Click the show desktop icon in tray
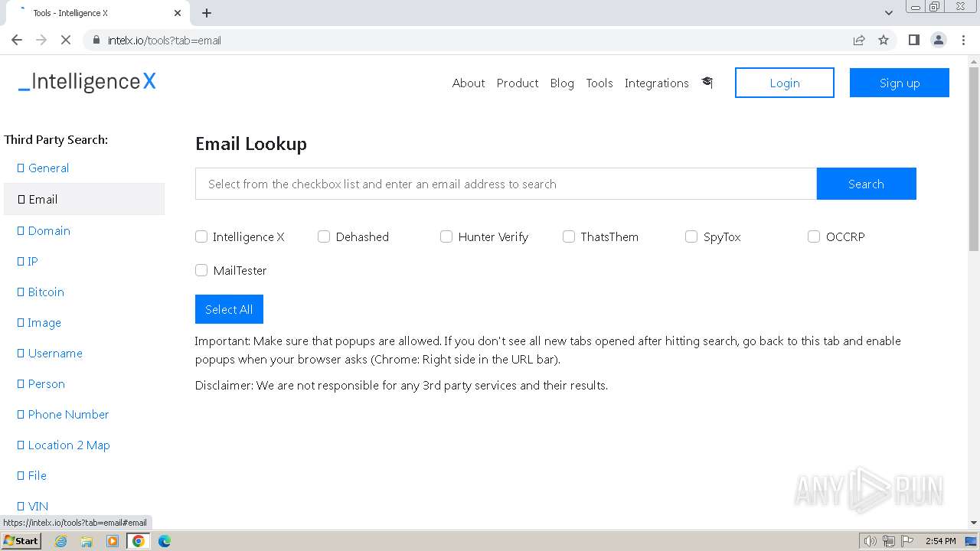The image size is (980, 551). [971, 541]
